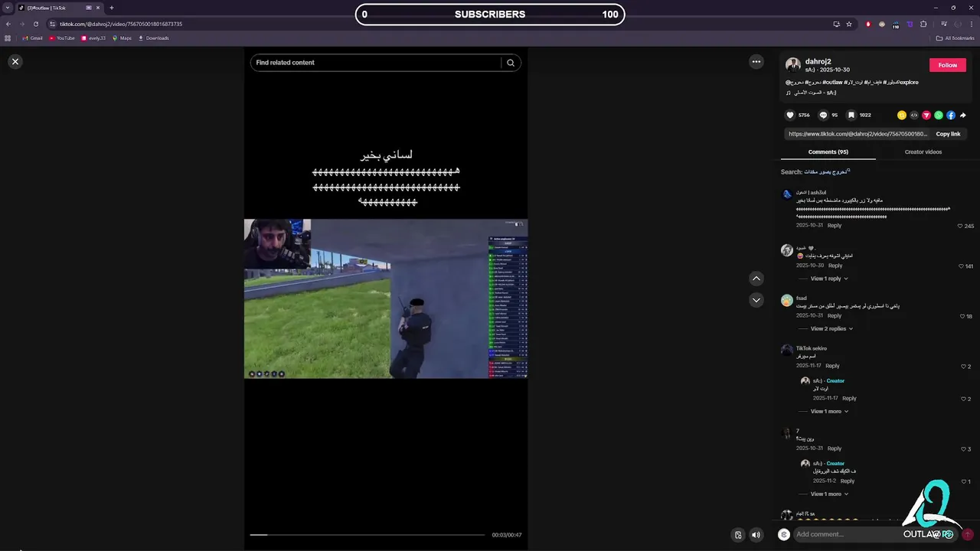980x551 pixels.
Task: Expand View 1 reply under the 141-like comment
Action: coord(829,279)
